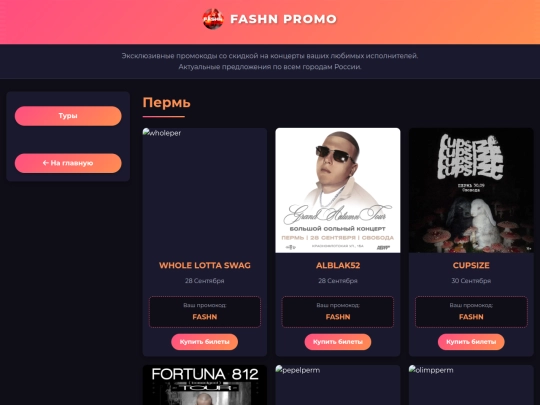Click the FASHN PROMO header title

(283, 19)
